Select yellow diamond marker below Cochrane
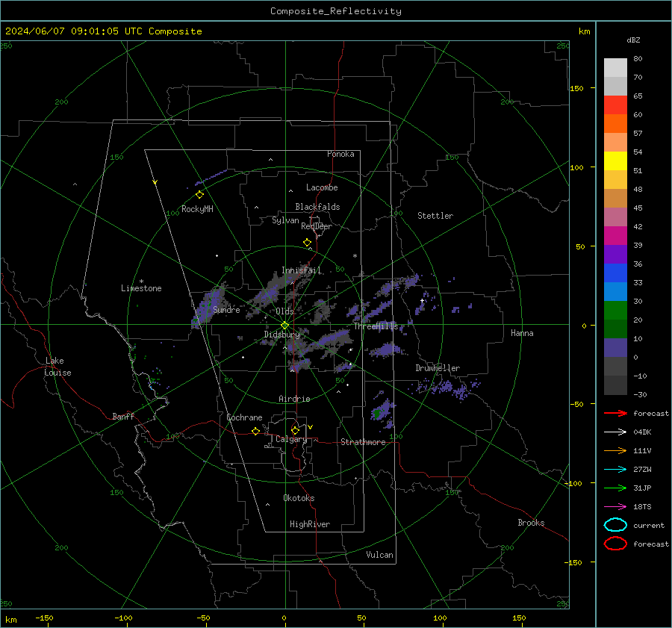 pyautogui.click(x=256, y=431)
